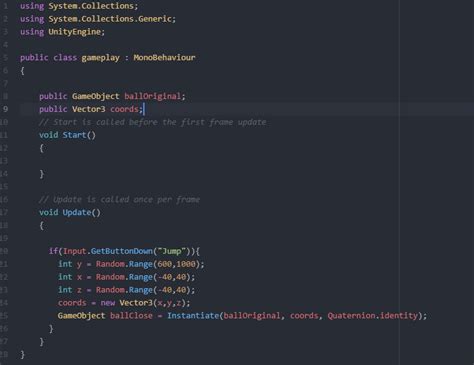Click the 'Instantiate' call

point(193,316)
